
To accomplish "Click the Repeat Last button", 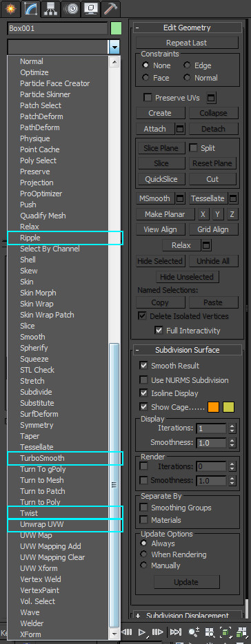I will pyautogui.click(x=188, y=43).
